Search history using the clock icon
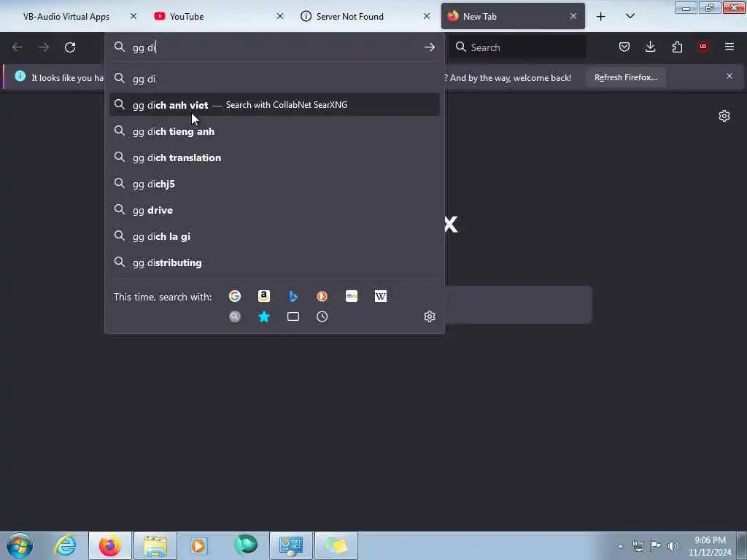 (x=322, y=316)
